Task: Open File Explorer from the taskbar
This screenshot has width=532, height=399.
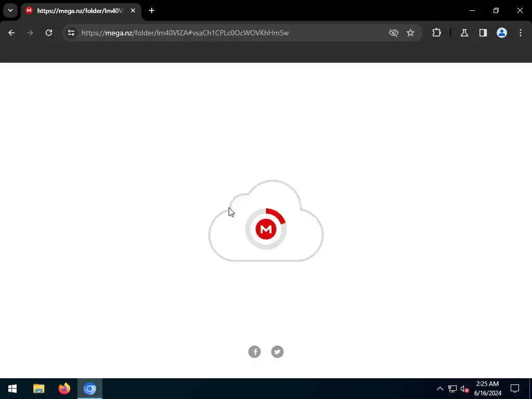Action: pos(38,389)
